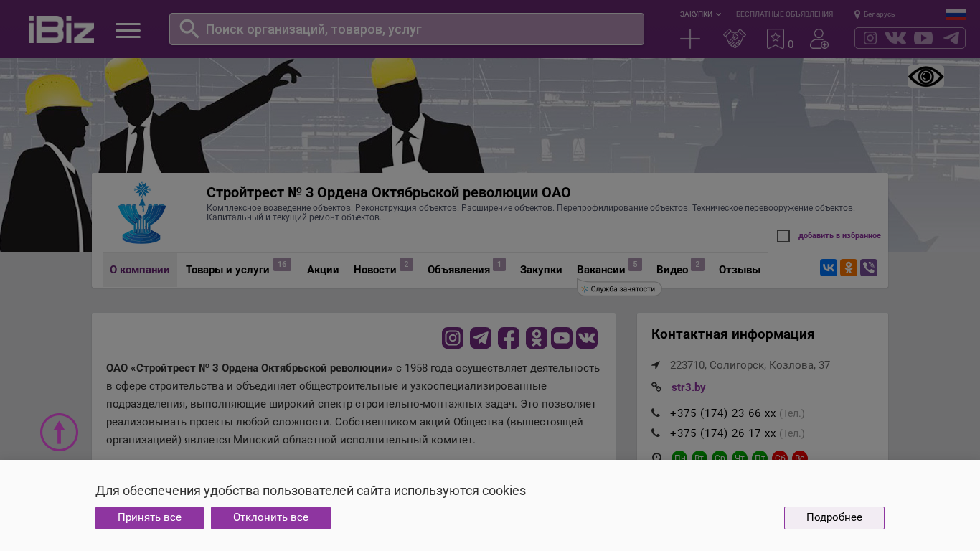Open favorites bookmark star icon
Viewport: 980px width, 551px height.
(776, 39)
